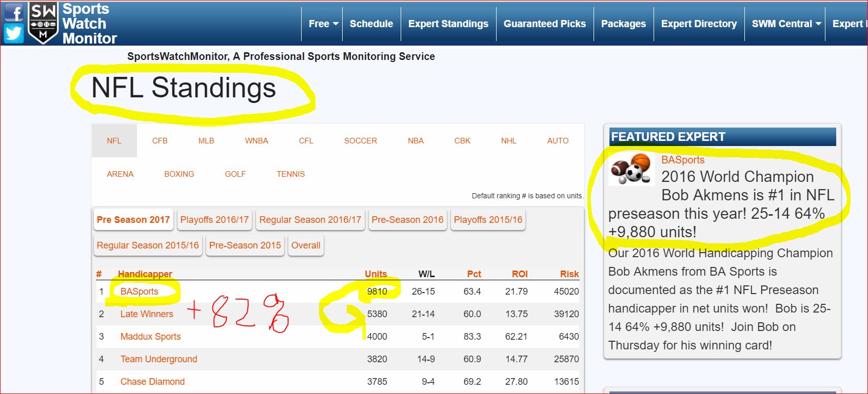This screenshot has height=394, width=868.
Task: Switch to the SOCCER sport tab
Action: pyautogui.click(x=361, y=140)
